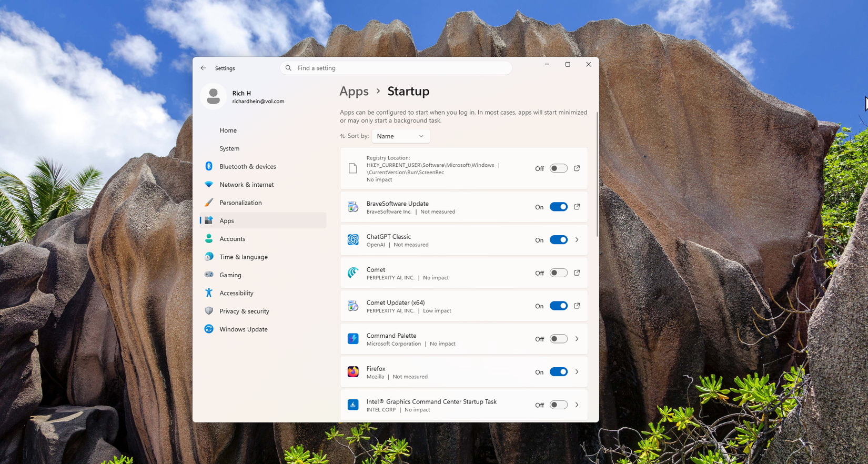This screenshot has height=464, width=868.
Task: Expand Intel Graphics Command Center chevron
Action: point(577,405)
